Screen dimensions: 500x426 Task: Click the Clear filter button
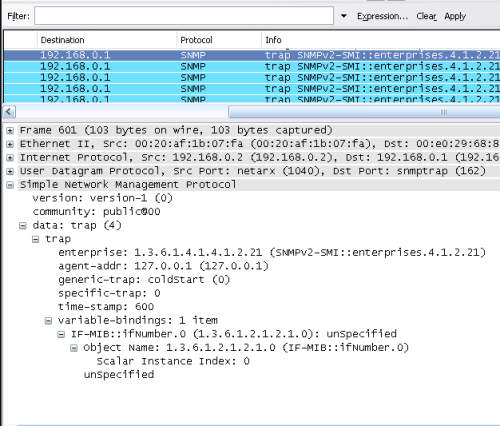(426, 16)
